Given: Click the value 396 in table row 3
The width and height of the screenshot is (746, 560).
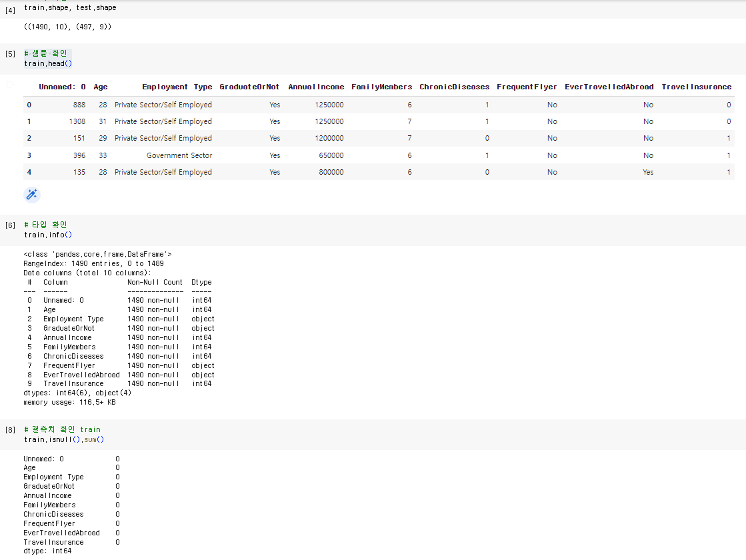Looking at the screenshot, I should (79, 155).
